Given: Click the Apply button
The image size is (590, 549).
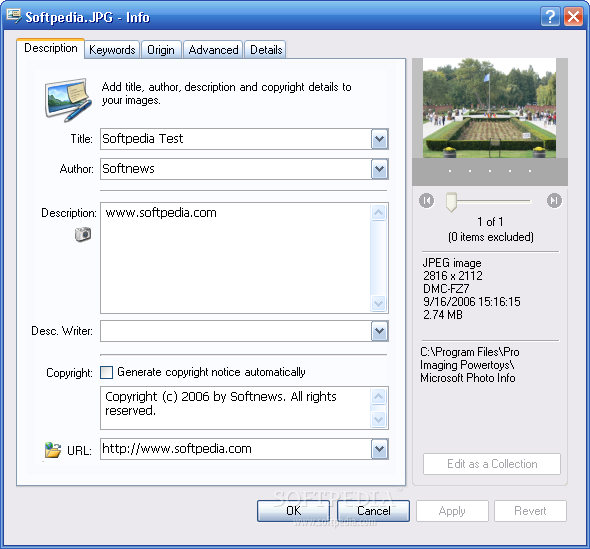Looking at the screenshot, I should click(452, 511).
